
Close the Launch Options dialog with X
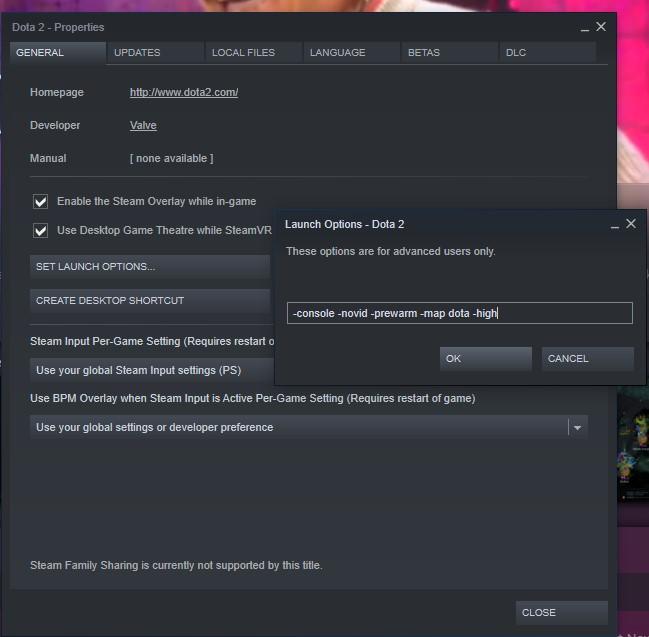631,224
